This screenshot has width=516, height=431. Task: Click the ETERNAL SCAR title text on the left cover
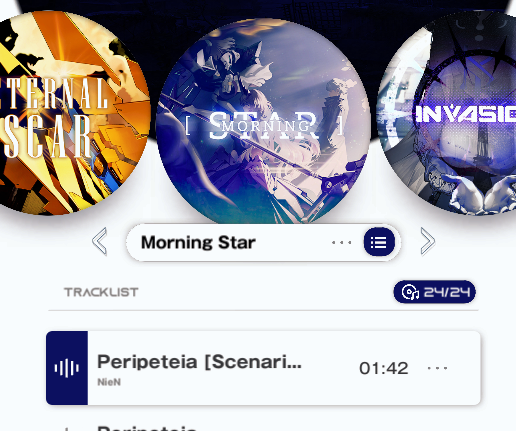pyautogui.click(x=55, y=117)
